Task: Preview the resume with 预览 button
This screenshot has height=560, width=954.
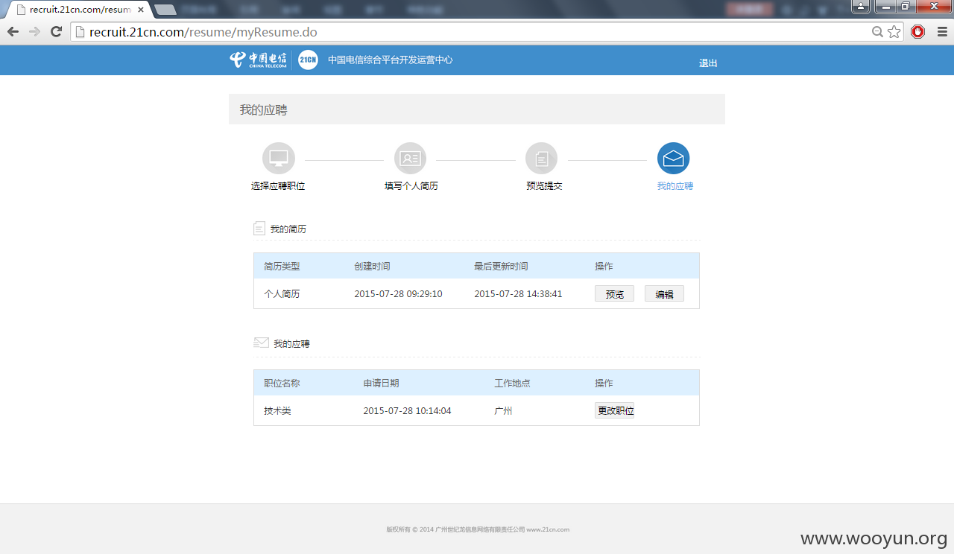Action: [x=614, y=294]
